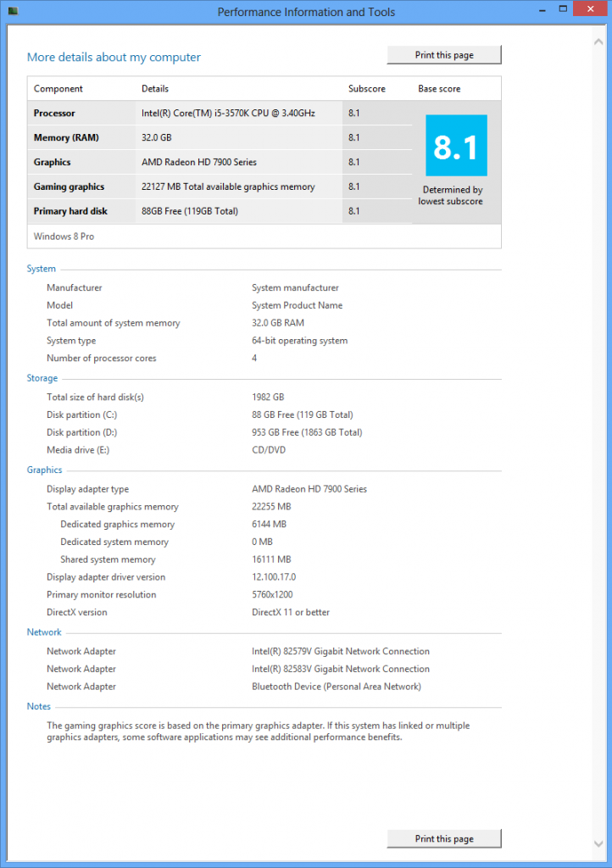The height and width of the screenshot is (868, 612).
Task: Click the 88GB Free (119GB Total) cell
Action: tap(189, 211)
